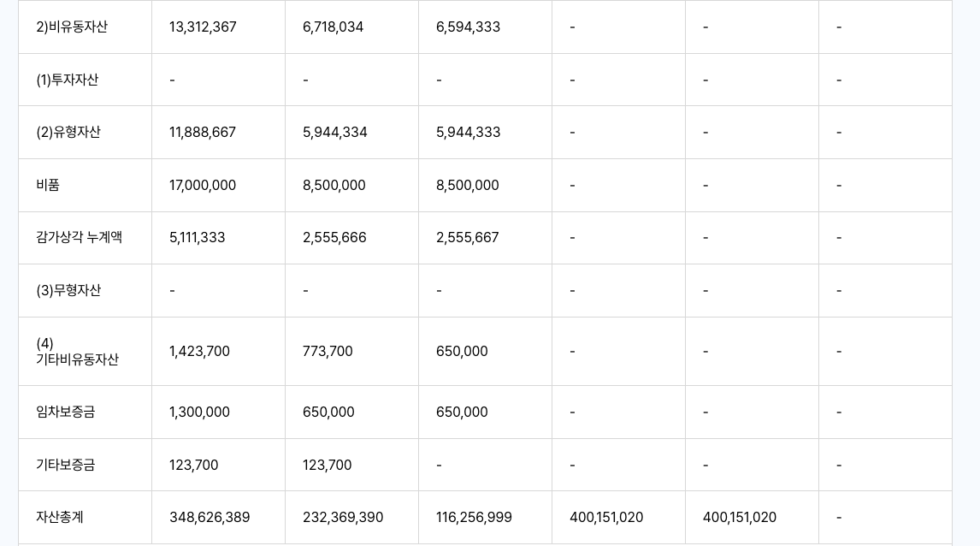The height and width of the screenshot is (546, 980).
Task: Select the 17,000,000 비품 amount
Action: click(203, 186)
